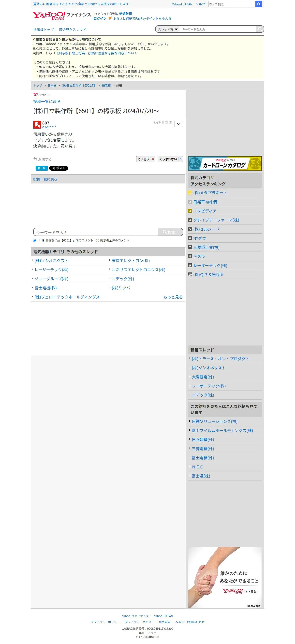Open ranking item (株)メタプラネット
Image resolution: width=295 pixels, height=644 pixels.
pyautogui.click(x=210, y=193)
